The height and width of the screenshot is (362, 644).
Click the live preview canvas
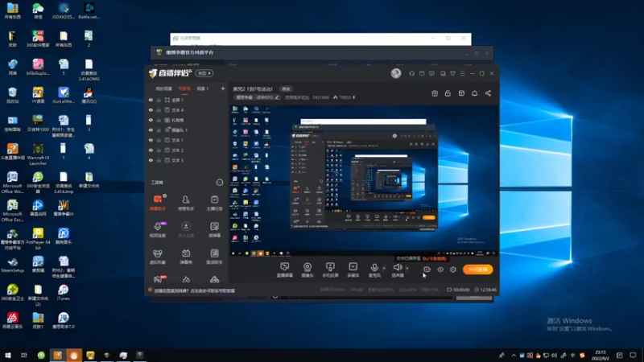pos(364,180)
